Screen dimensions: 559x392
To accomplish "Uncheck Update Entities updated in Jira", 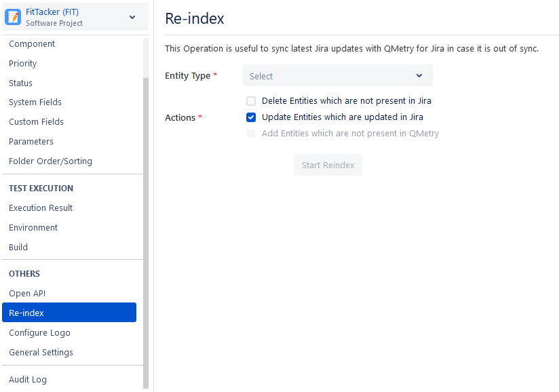I will click(251, 117).
